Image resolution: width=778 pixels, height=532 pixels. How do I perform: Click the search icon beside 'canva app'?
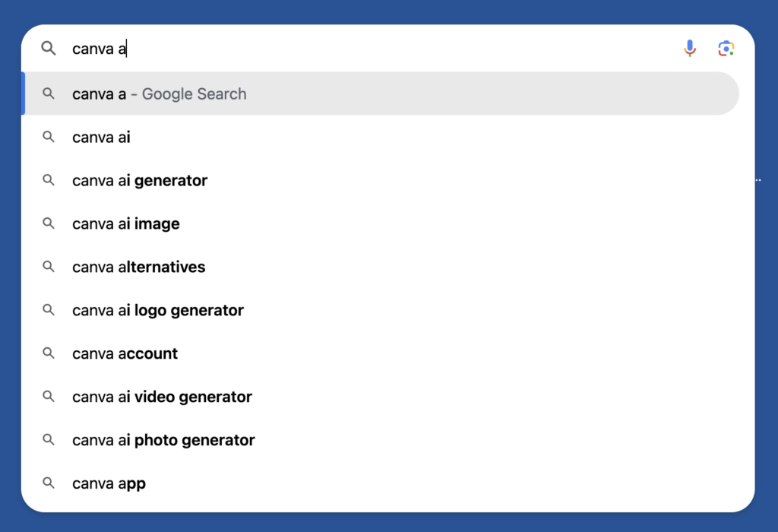(x=48, y=483)
